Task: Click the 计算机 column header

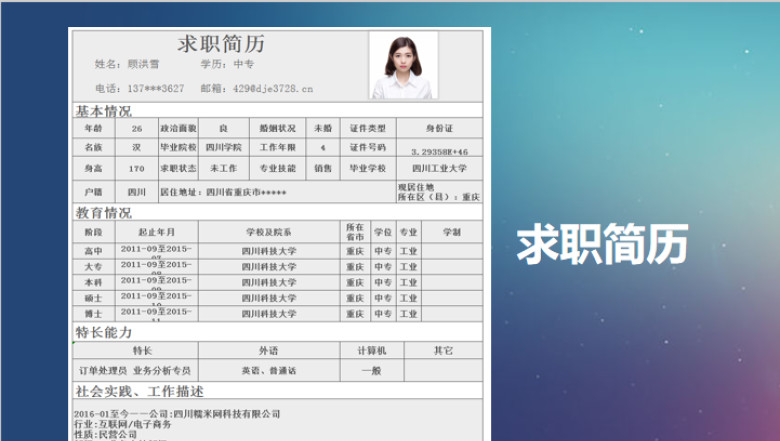Action: [x=372, y=351]
